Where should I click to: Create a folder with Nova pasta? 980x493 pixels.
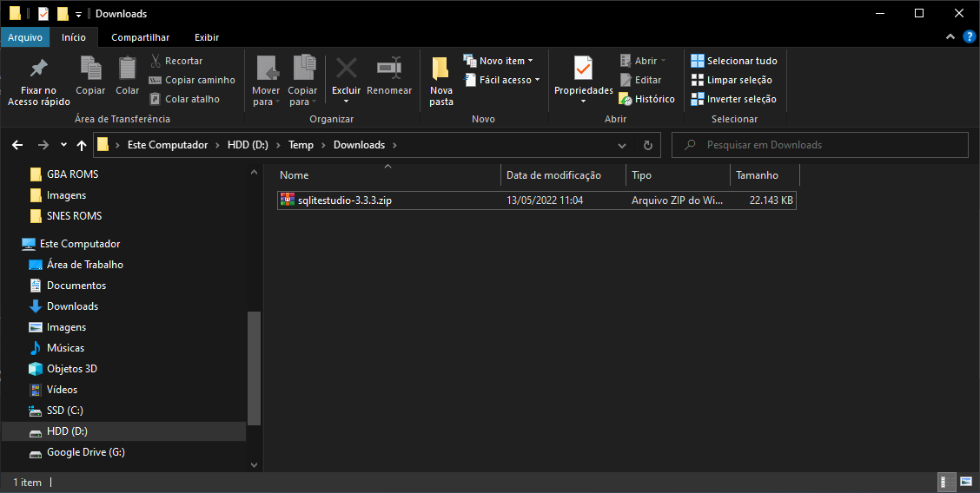(x=441, y=81)
